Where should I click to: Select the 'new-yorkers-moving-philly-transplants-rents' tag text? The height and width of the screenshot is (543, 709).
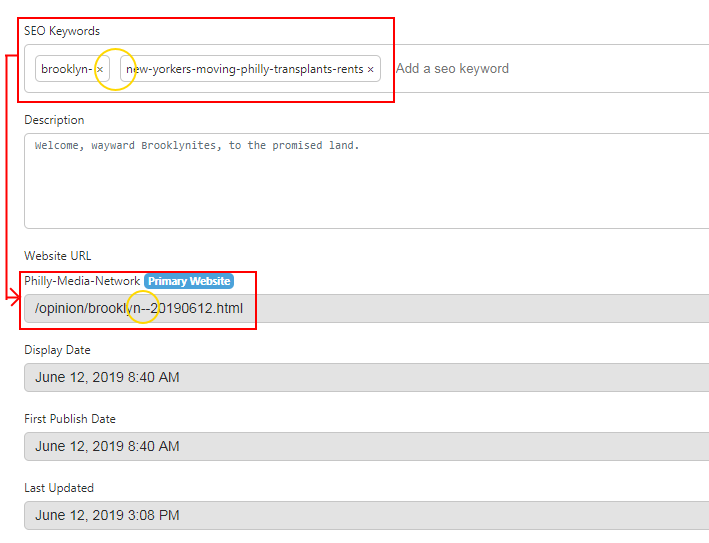245,69
